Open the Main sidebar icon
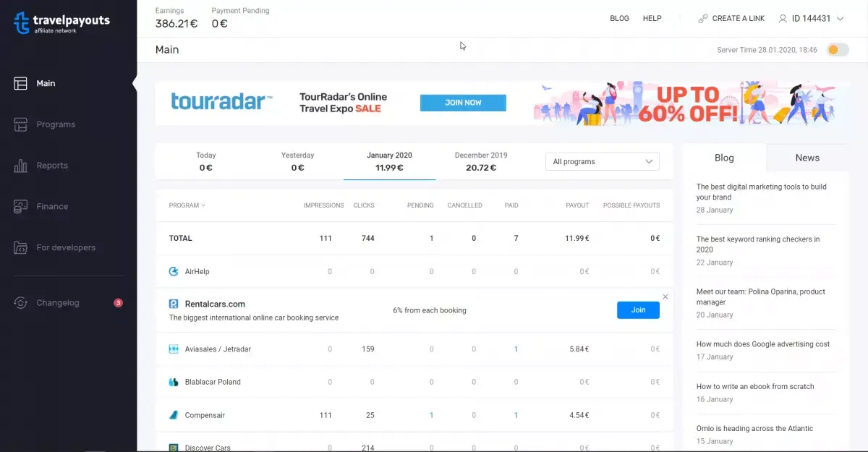The image size is (868, 452). (x=21, y=83)
